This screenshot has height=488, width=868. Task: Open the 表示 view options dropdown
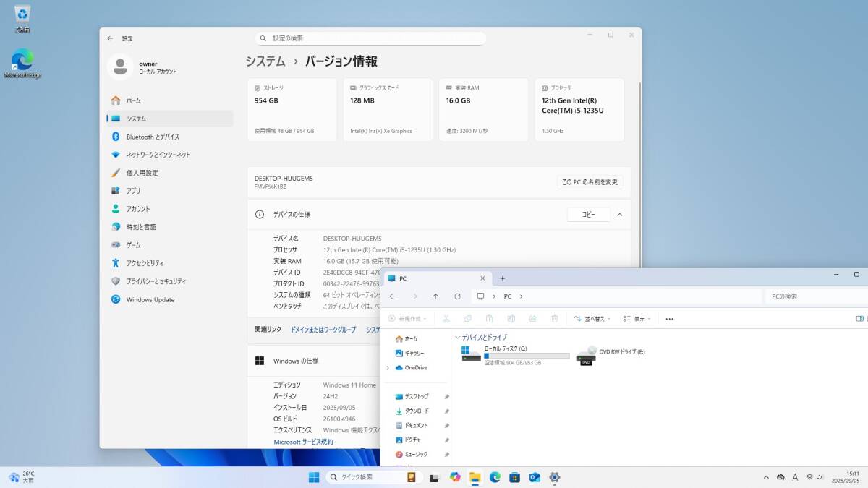tap(635, 319)
